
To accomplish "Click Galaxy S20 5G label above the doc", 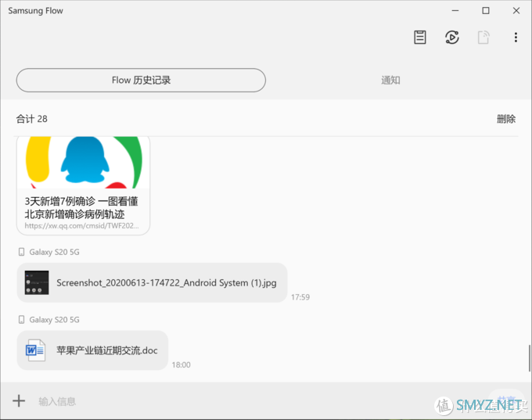I will pyautogui.click(x=54, y=320).
